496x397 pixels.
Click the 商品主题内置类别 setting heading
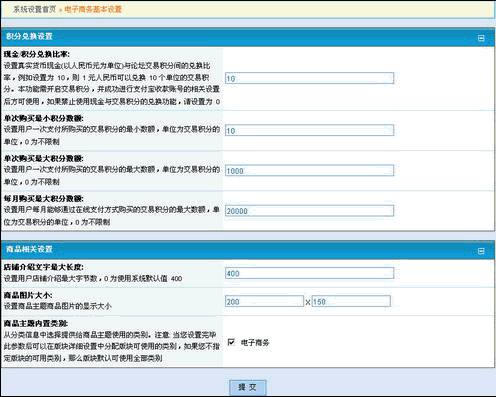point(36,323)
